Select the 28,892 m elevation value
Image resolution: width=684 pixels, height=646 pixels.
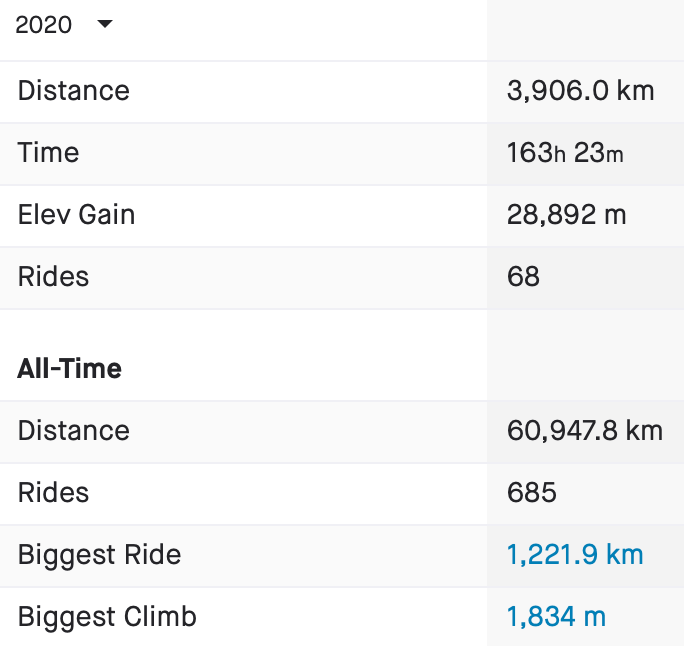coord(567,215)
